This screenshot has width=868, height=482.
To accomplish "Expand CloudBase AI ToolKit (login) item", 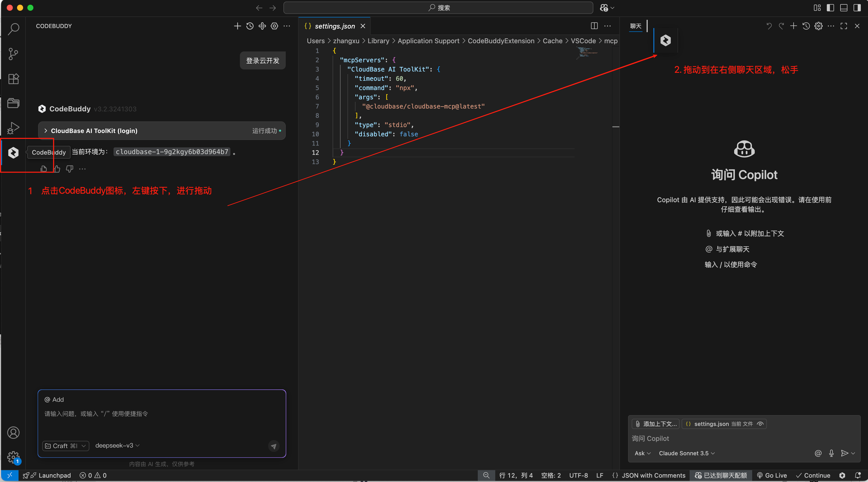I will click(162, 131).
